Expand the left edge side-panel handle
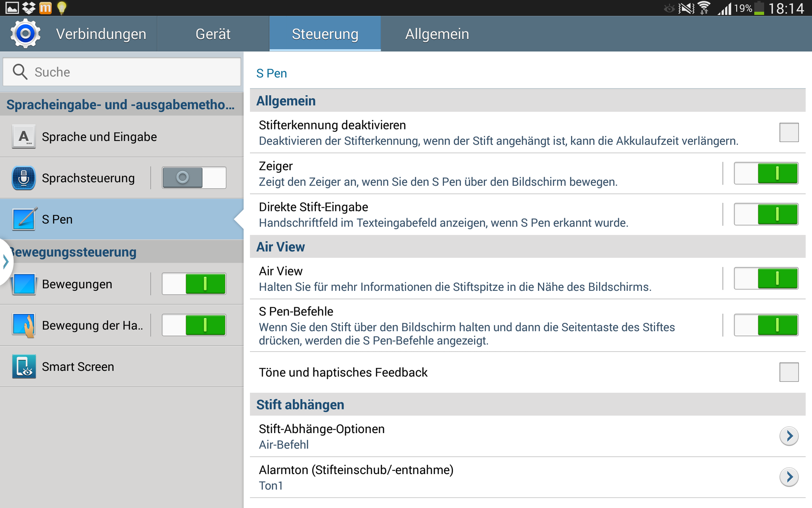The width and height of the screenshot is (812, 508). tap(5, 262)
